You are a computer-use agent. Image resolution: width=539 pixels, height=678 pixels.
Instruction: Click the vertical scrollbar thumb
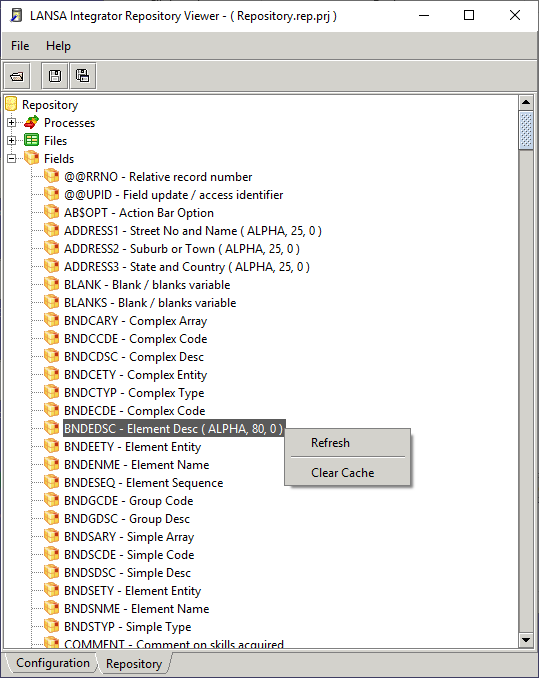(526, 130)
